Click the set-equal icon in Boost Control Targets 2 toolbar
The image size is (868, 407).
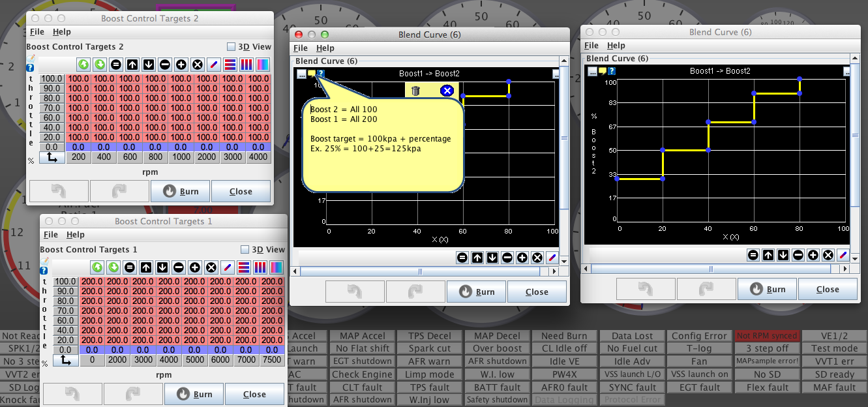tap(116, 65)
